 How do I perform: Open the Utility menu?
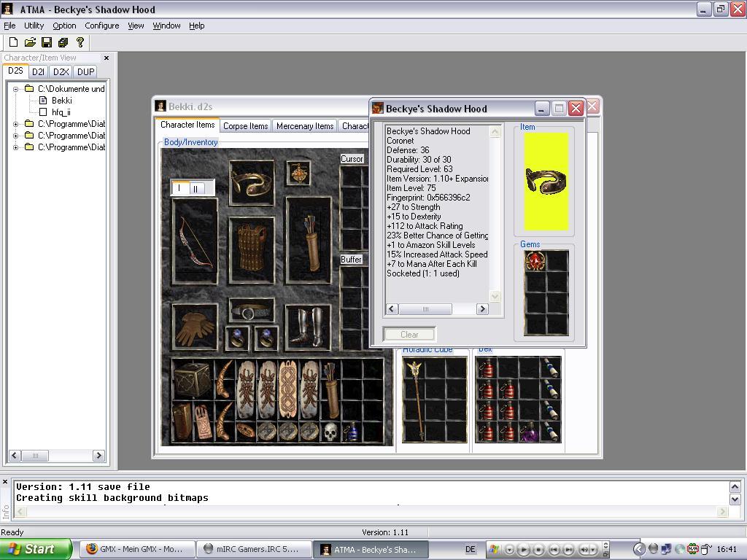click(x=34, y=26)
